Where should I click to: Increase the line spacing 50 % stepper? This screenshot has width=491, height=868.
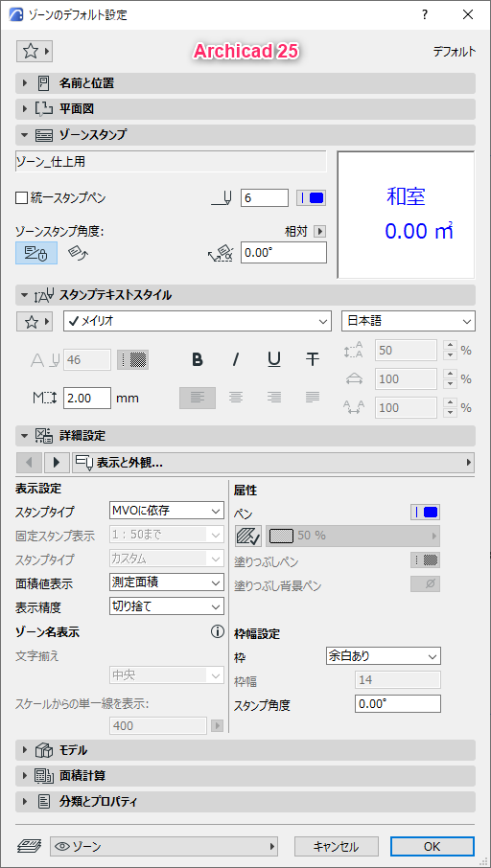pos(451,346)
